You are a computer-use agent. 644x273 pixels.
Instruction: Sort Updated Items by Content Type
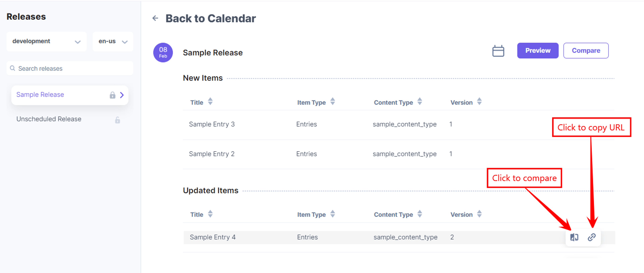pyautogui.click(x=420, y=214)
